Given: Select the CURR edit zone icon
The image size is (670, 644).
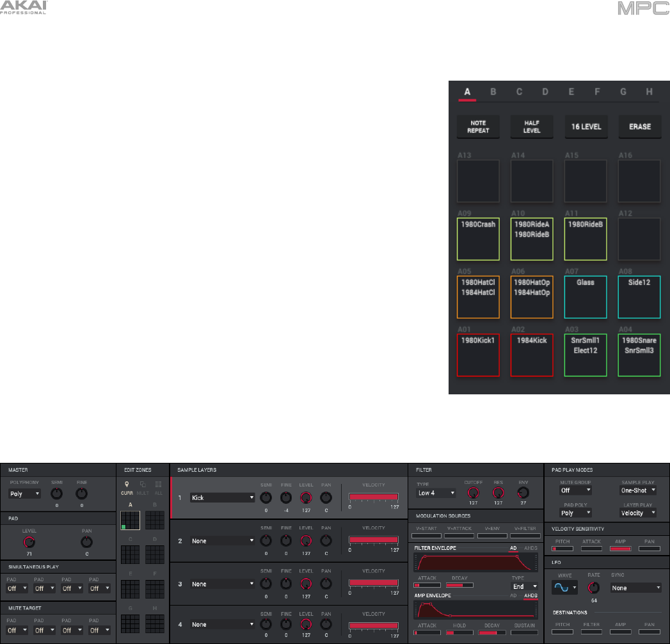Looking at the screenshot, I should (x=127, y=485).
